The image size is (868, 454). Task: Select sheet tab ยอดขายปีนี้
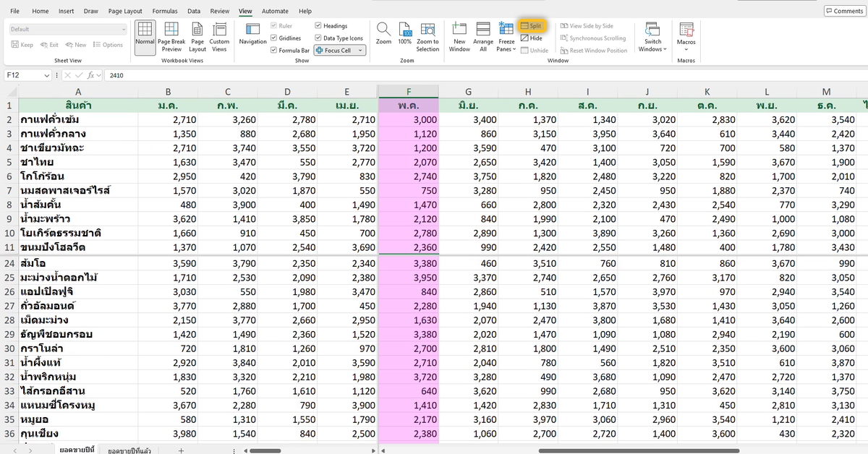[x=77, y=450]
